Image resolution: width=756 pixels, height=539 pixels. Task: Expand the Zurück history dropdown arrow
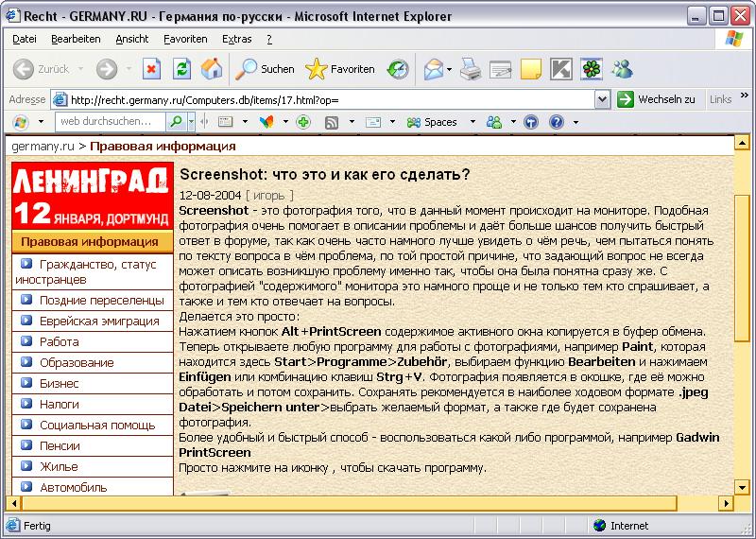(80, 69)
